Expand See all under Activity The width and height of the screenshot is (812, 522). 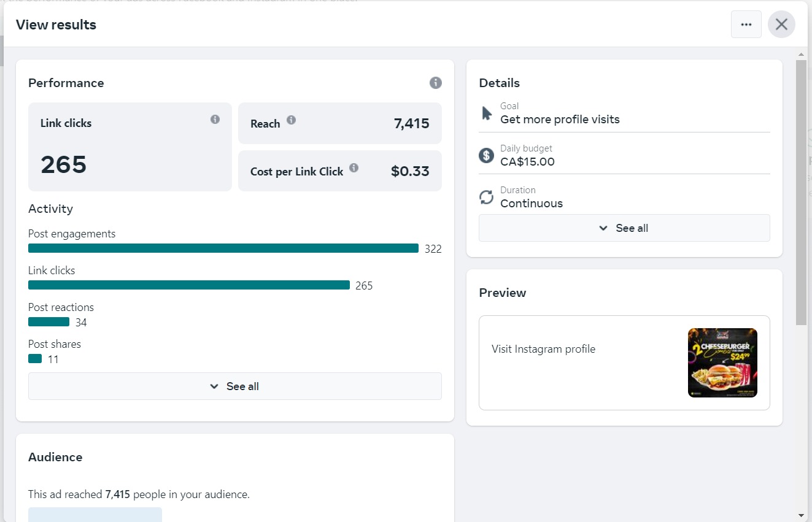click(235, 386)
